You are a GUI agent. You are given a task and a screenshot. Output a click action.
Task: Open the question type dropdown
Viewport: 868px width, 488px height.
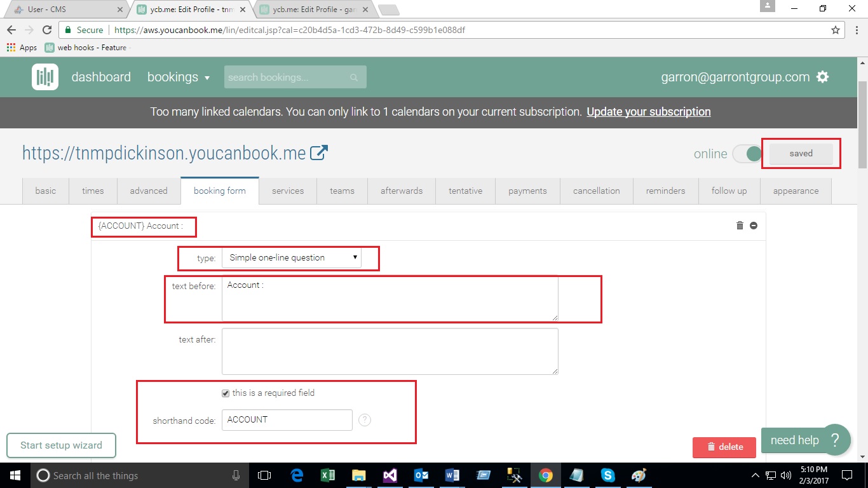(x=292, y=257)
